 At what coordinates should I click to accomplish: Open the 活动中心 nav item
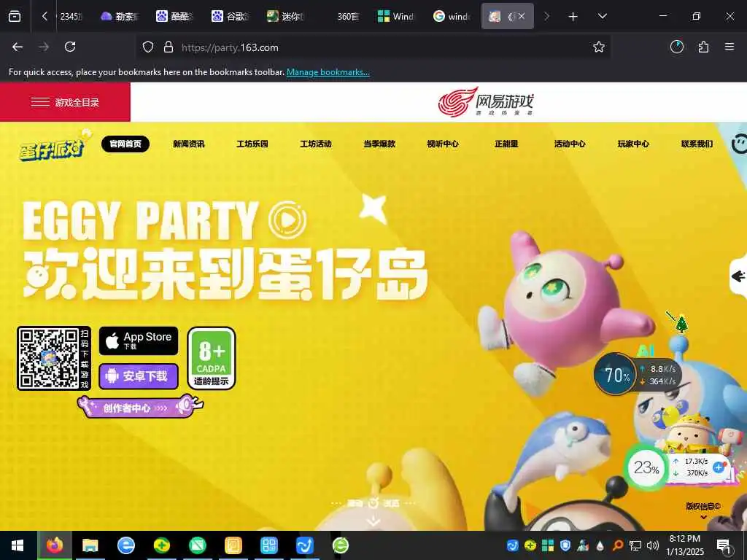point(570,144)
